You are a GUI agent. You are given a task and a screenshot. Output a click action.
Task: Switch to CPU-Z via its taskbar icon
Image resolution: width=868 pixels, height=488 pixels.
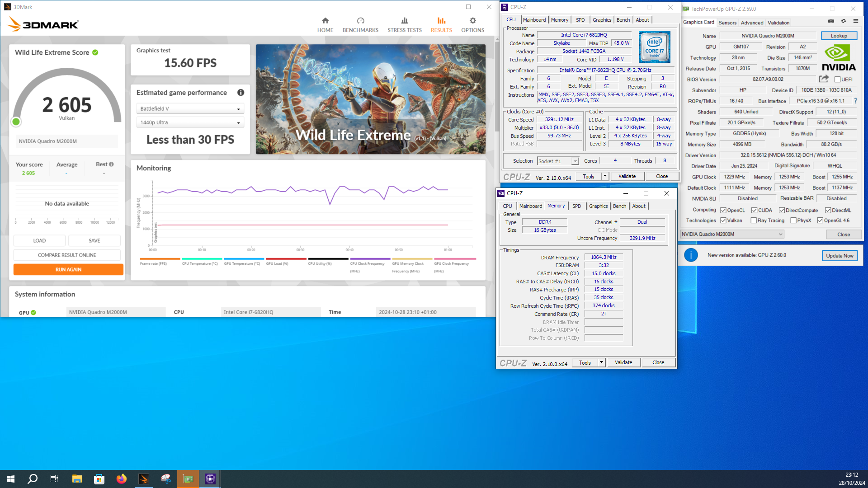click(x=210, y=479)
